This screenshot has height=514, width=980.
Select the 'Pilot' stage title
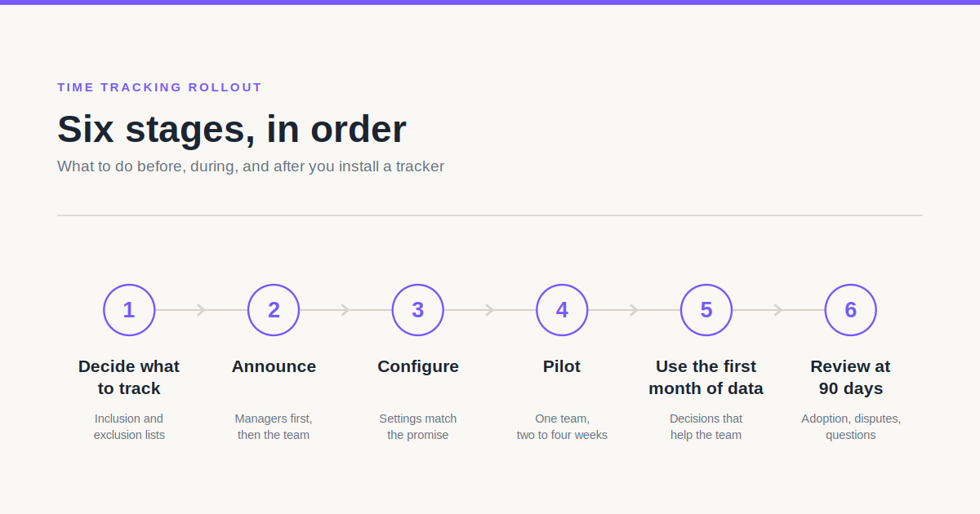pos(562,366)
